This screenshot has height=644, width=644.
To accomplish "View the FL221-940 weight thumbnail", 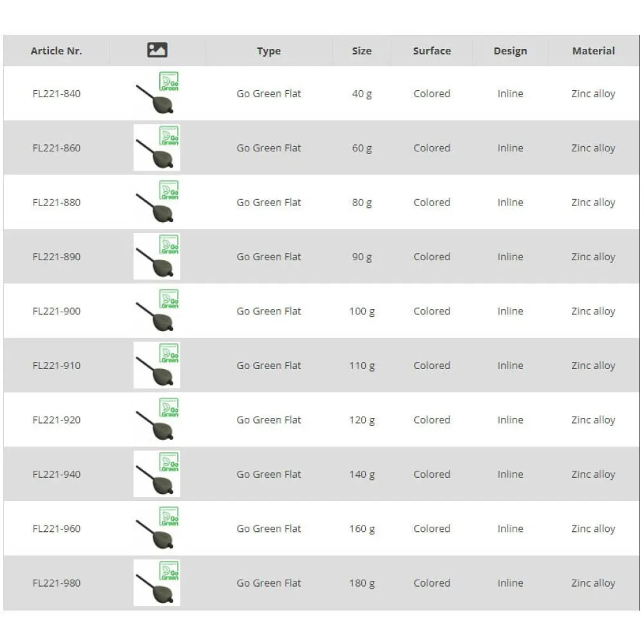I will (x=156, y=475).
